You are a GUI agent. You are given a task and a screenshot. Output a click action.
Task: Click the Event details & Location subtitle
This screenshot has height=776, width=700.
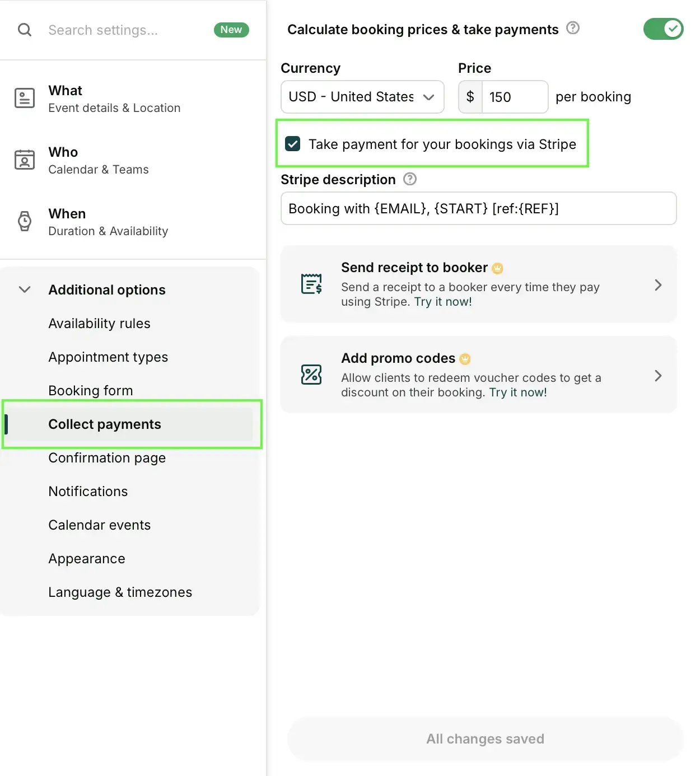[x=114, y=108]
